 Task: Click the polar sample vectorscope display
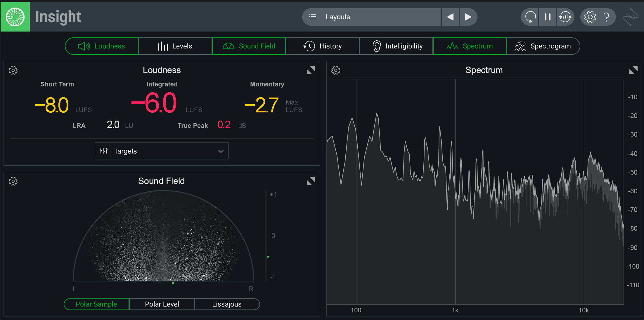pos(163,236)
